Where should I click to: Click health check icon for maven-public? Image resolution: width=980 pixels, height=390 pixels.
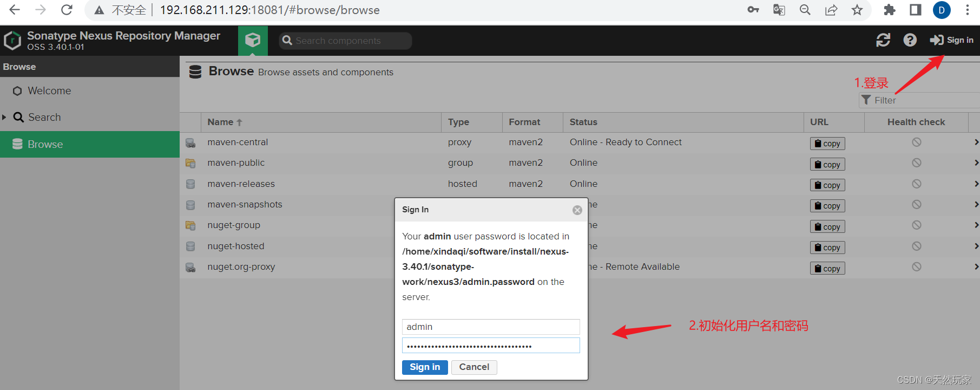coord(916,162)
